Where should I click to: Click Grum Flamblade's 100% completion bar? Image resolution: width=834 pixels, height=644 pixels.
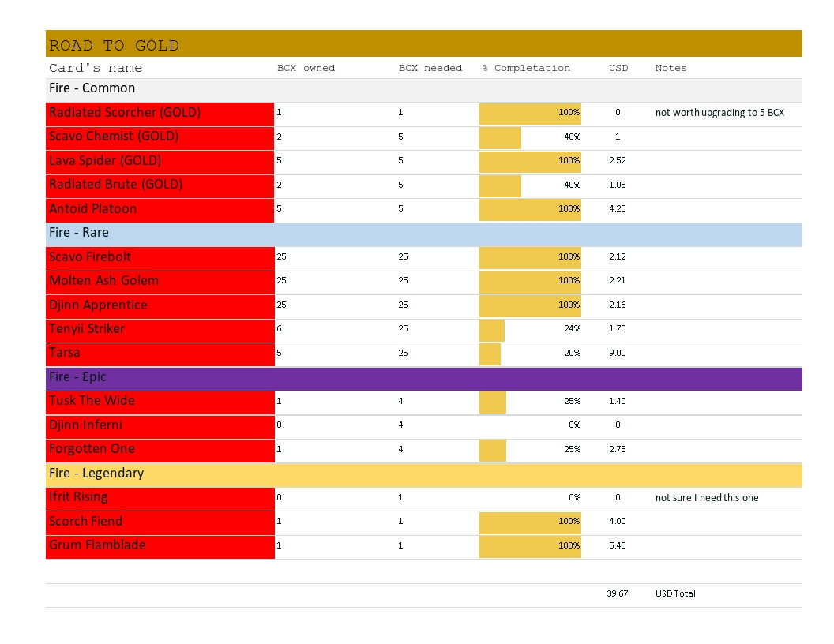(x=530, y=545)
